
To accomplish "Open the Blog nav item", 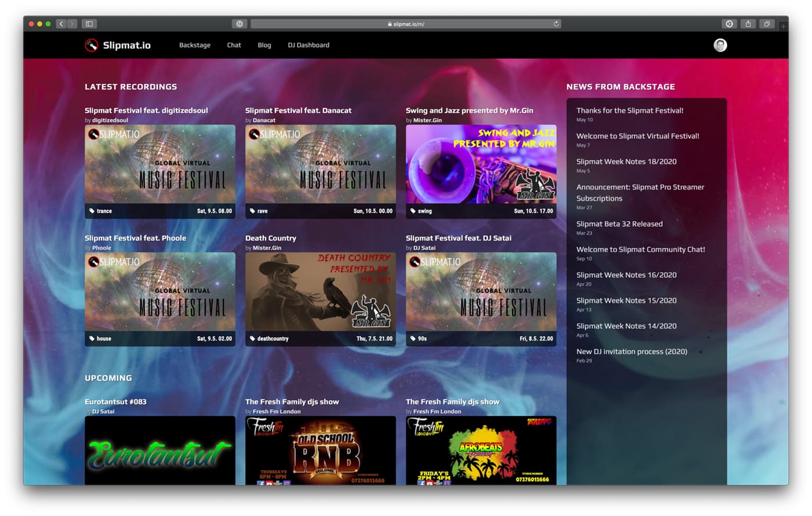I will 264,45.
